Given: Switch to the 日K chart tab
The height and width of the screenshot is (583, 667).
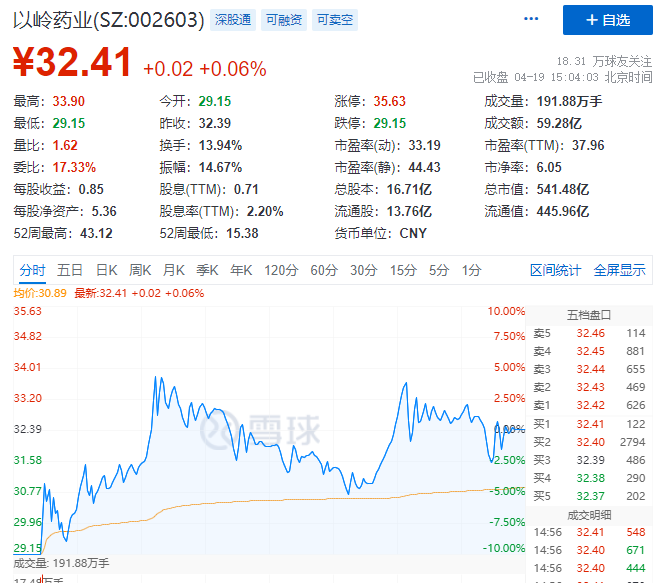Looking at the screenshot, I should tap(106, 270).
